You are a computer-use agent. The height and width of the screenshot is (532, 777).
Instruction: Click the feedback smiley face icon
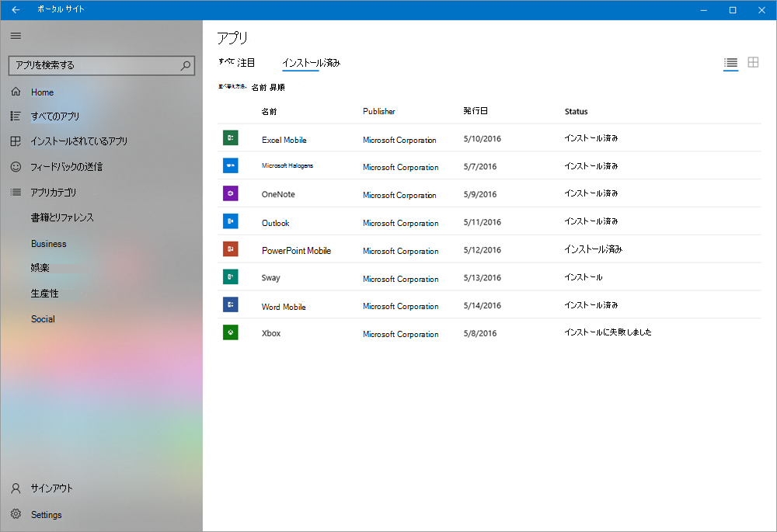16,166
